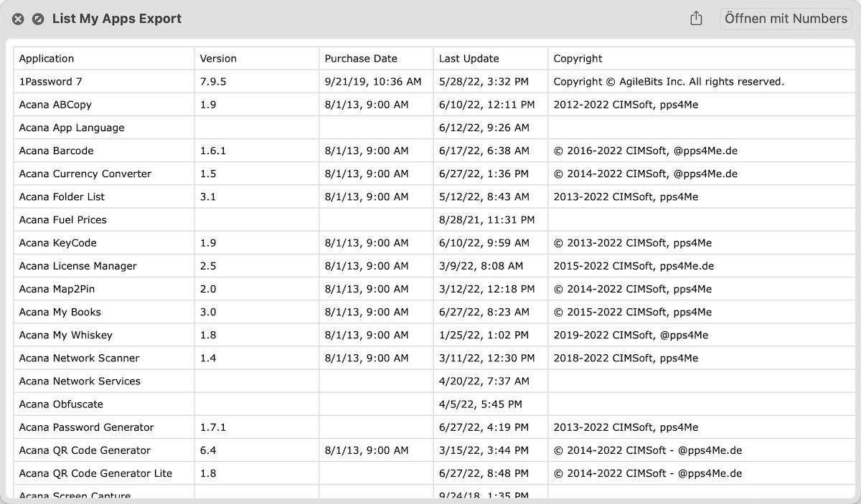Image resolution: width=861 pixels, height=504 pixels.
Task: Select the Acana Barcode cell
Action: click(x=104, y=151)
